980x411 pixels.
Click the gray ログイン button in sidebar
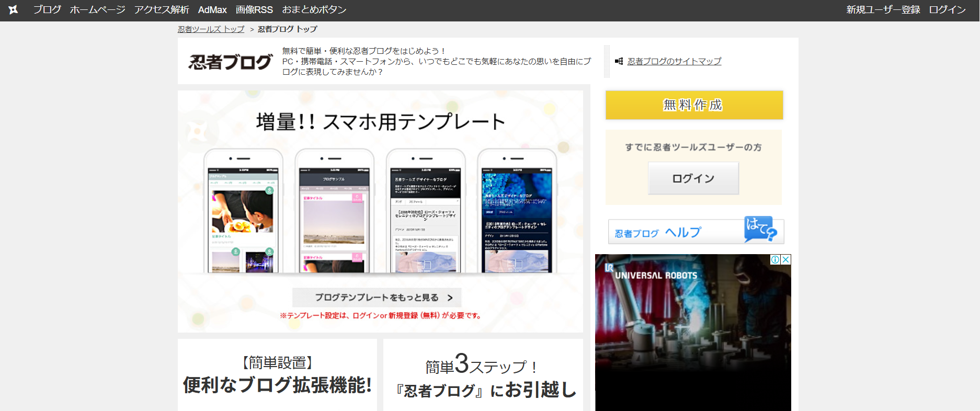pyautogui.click(x=693, y=178)
